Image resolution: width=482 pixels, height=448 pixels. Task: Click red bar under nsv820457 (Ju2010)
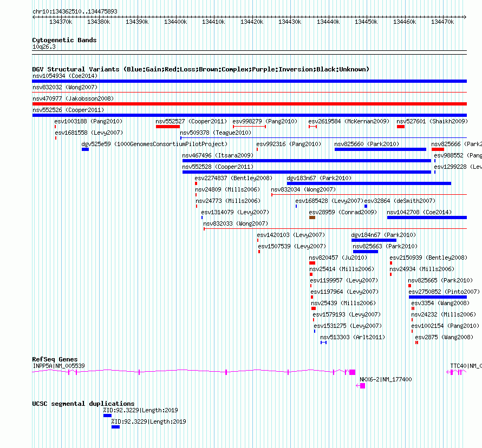(312, 263)
